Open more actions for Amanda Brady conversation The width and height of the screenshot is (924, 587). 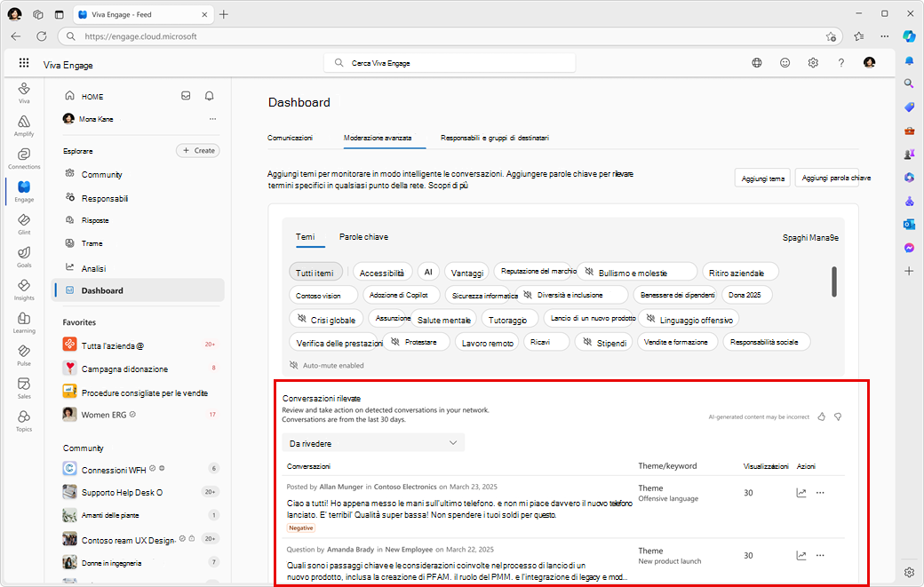[820, 555]
